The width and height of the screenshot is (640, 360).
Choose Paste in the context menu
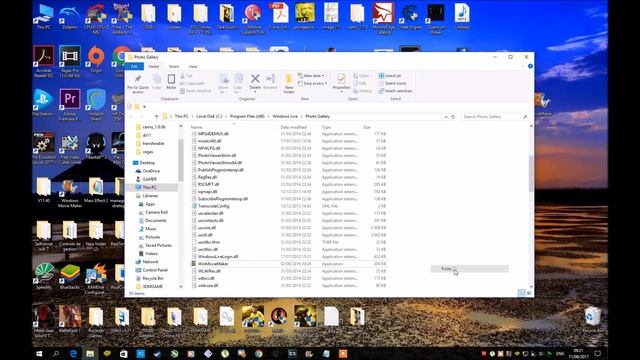click(x=469, y=269)
